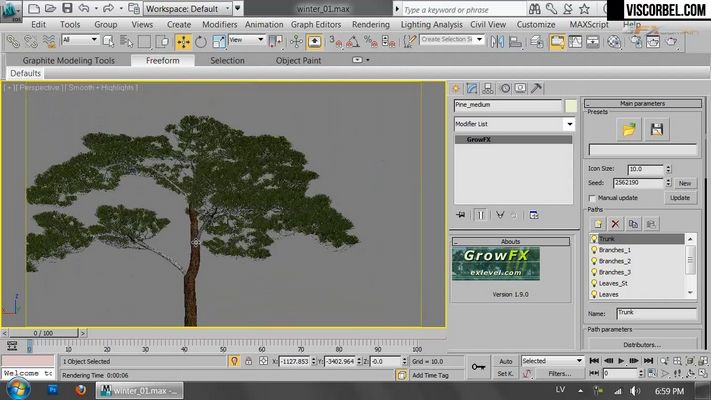Click the save preset disk icon
This screenshot has height=400, width=711.
657,130
